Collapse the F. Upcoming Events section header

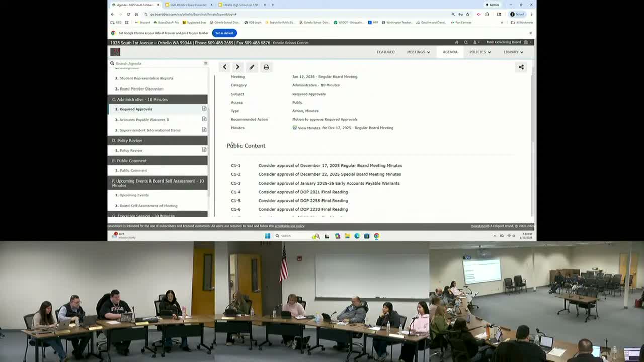tap(157, 183)
